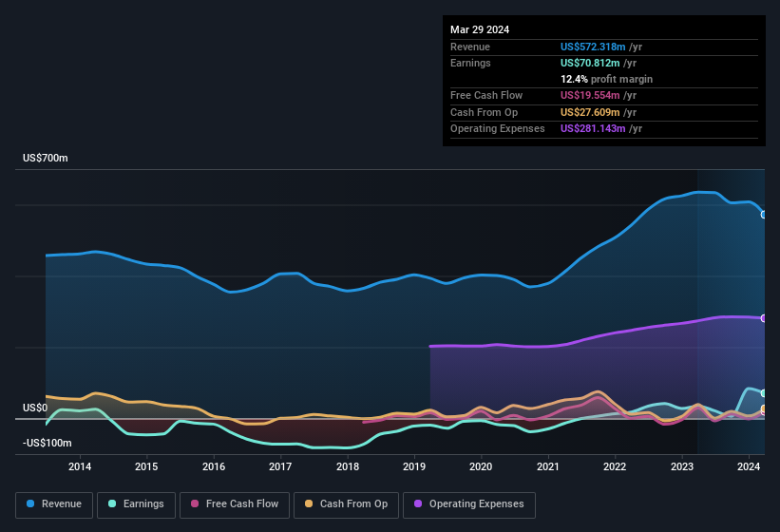Click the Free Cash Flow label in tooltip
Screen dimensions: 780x532
486,95
